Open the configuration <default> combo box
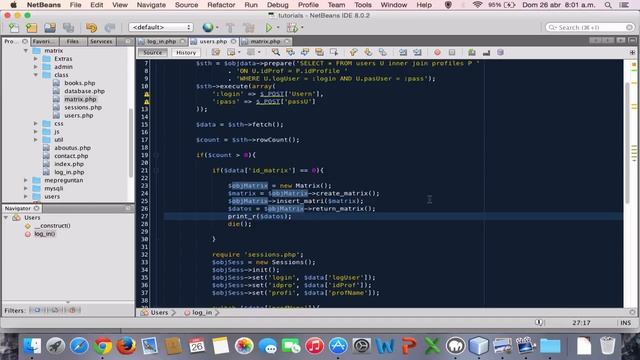640x360 pixels. pyautogui.click(x=160, y=27)
